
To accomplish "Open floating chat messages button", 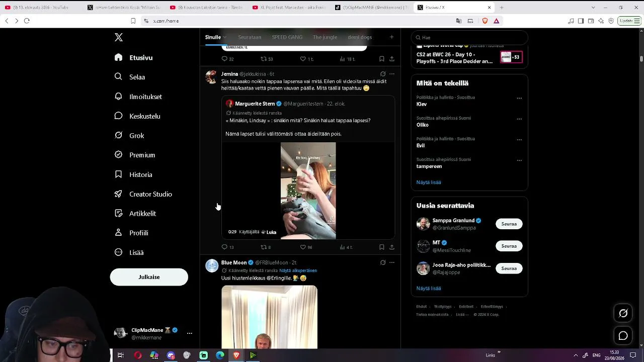I will [x=623, y=336].
